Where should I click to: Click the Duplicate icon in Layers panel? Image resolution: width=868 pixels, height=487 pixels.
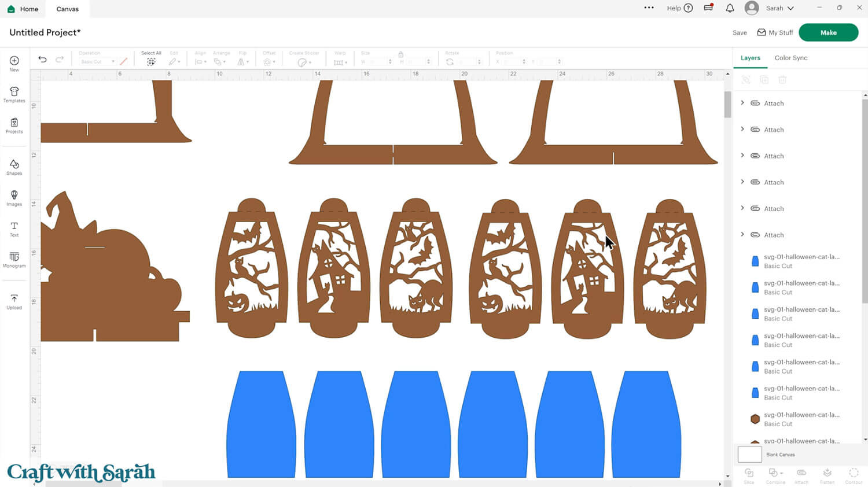coord(764,80)
